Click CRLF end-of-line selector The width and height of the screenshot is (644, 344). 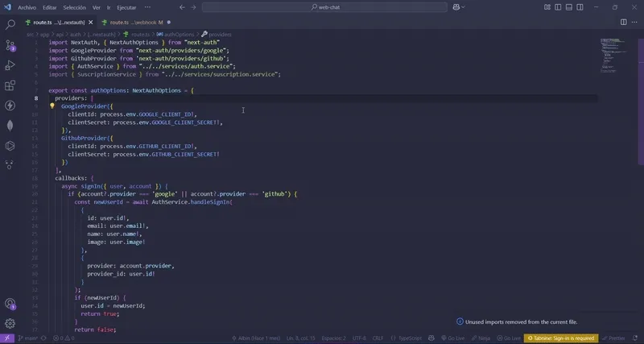[x=378, y=338]
